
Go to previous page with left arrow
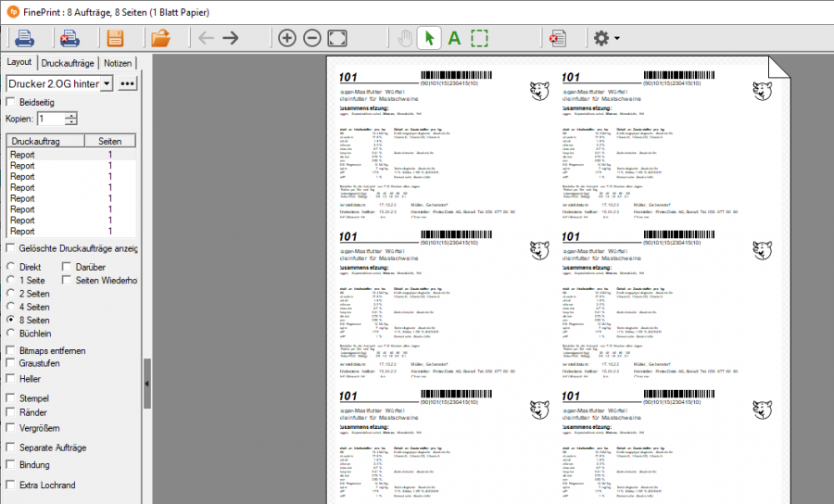206,38
